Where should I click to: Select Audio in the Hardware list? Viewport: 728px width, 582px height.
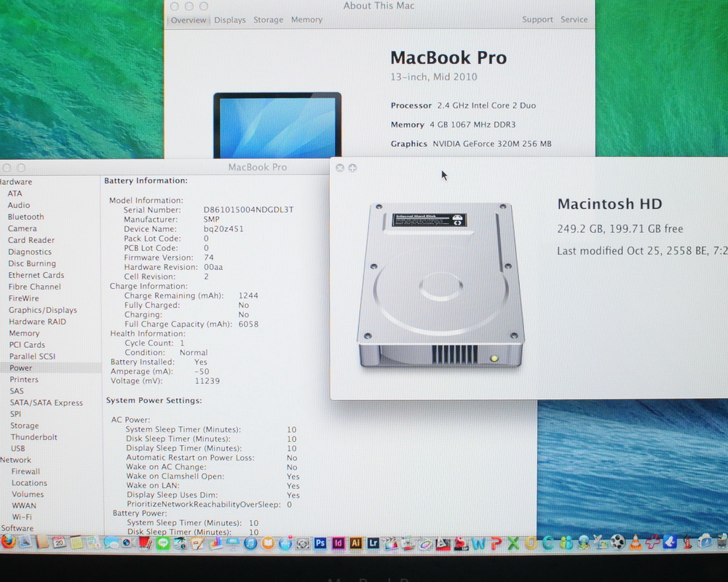click(x=19, y=205)
